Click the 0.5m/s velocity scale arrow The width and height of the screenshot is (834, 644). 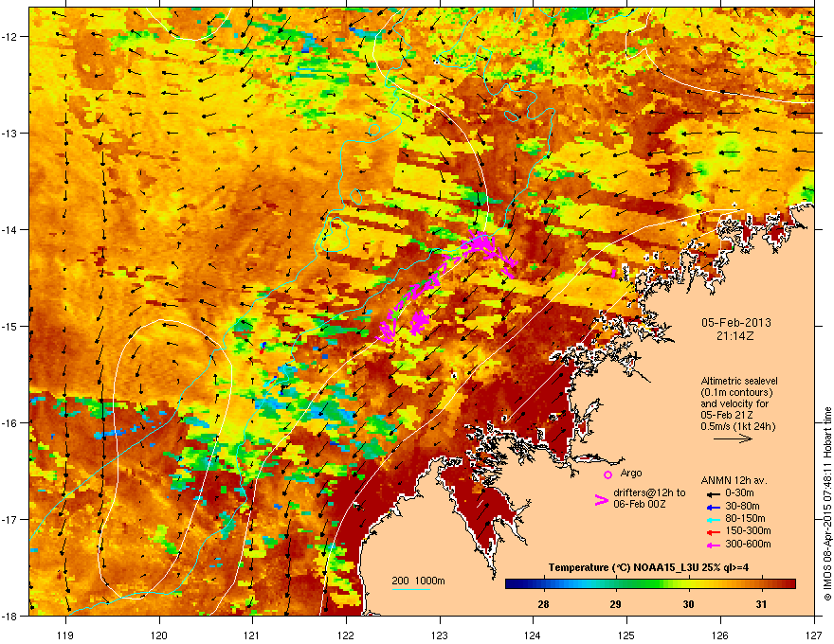pyautogui.click(x=733, y=438)
